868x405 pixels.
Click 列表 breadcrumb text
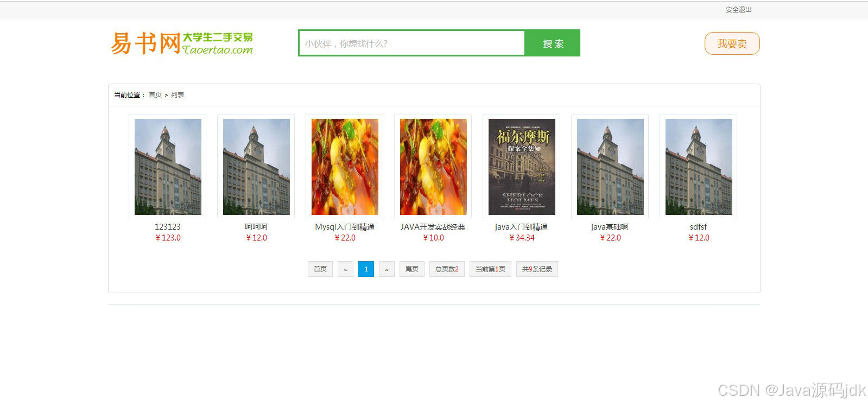[x=178, y=94]
